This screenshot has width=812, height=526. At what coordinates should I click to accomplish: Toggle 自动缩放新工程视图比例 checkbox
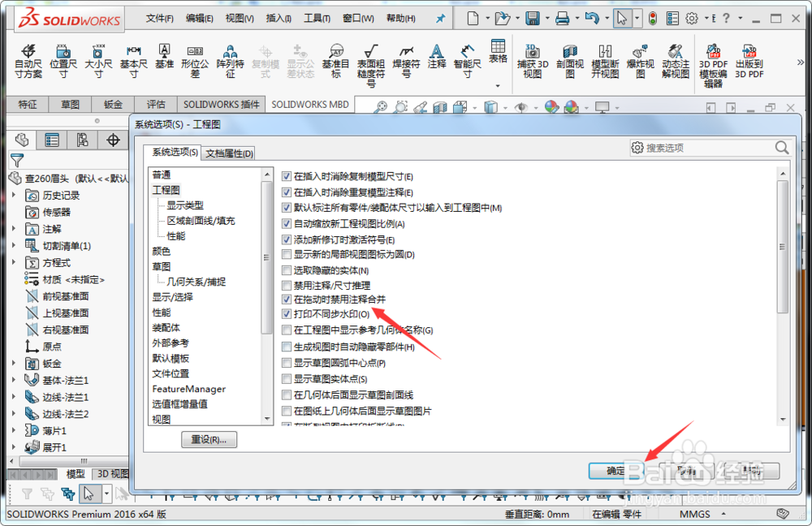click(x=287, y=224)
